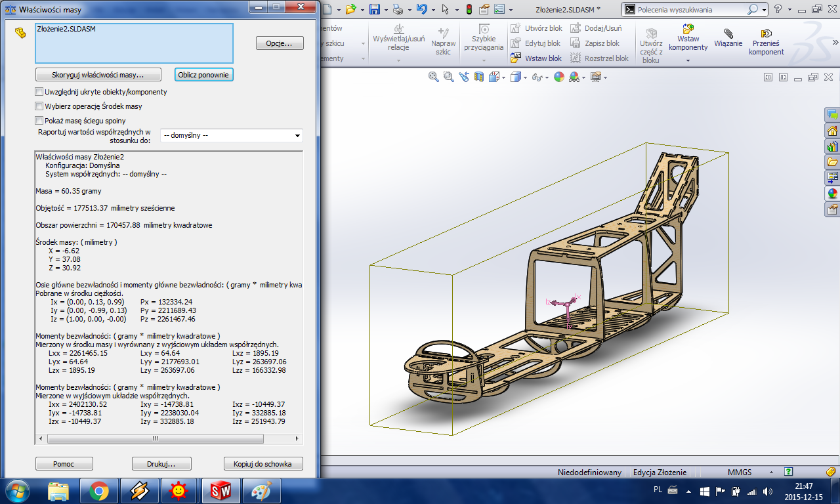Toggle Pokaż masę ściegu spoiny checkbox
This screenshot has height=504, width=840.
(x=39, y=121)
